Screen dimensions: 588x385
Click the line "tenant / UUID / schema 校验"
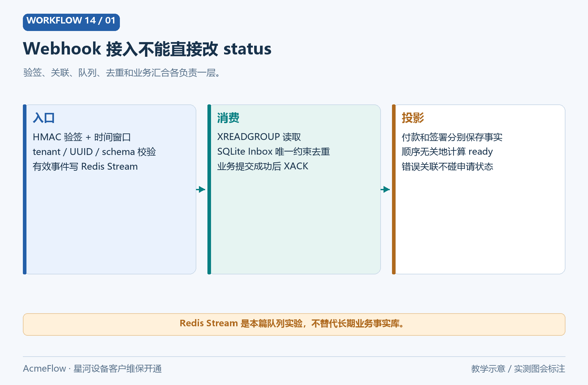tap(94, 152)
